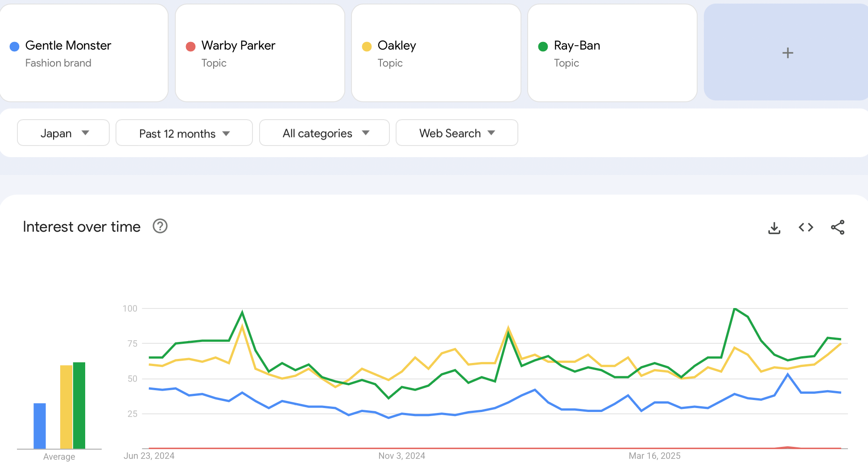Click the Jun 23, 2024 axis label
The image size is (868, 475).
point(149,456)
